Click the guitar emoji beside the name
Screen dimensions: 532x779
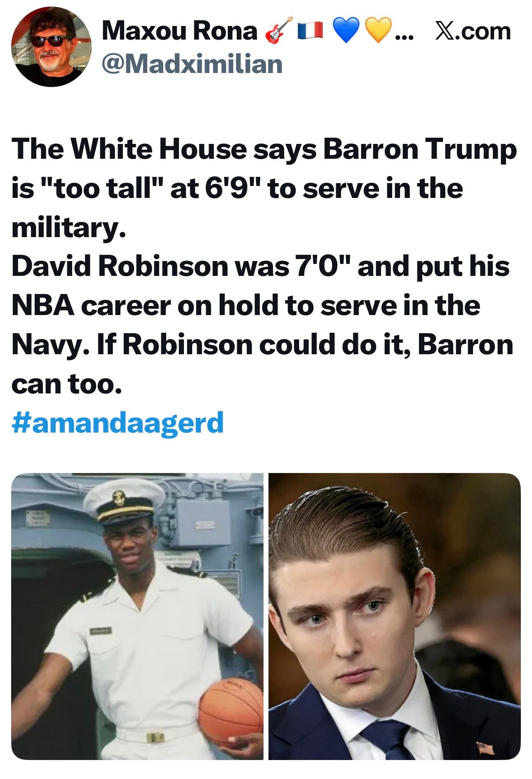click(278, 31)
